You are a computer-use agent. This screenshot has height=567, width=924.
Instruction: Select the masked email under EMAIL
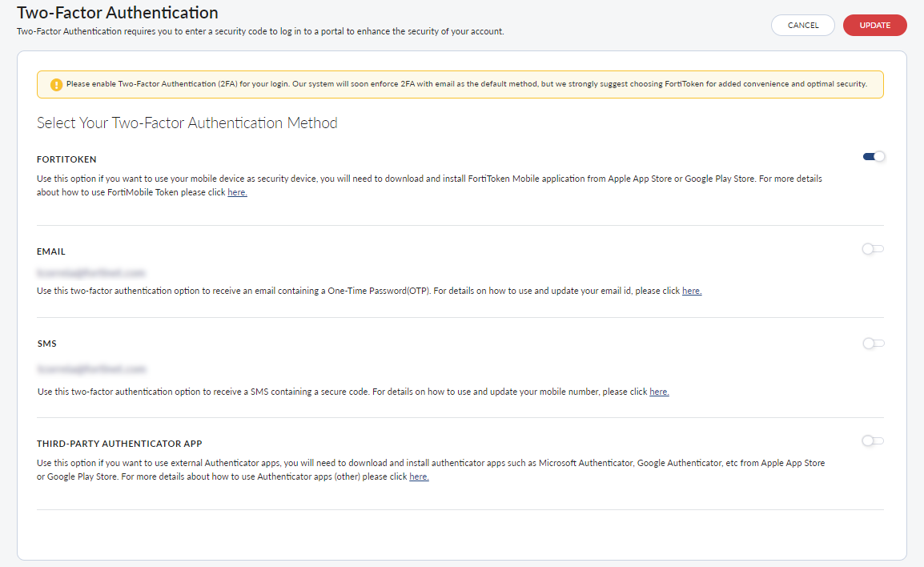point(90,271)
